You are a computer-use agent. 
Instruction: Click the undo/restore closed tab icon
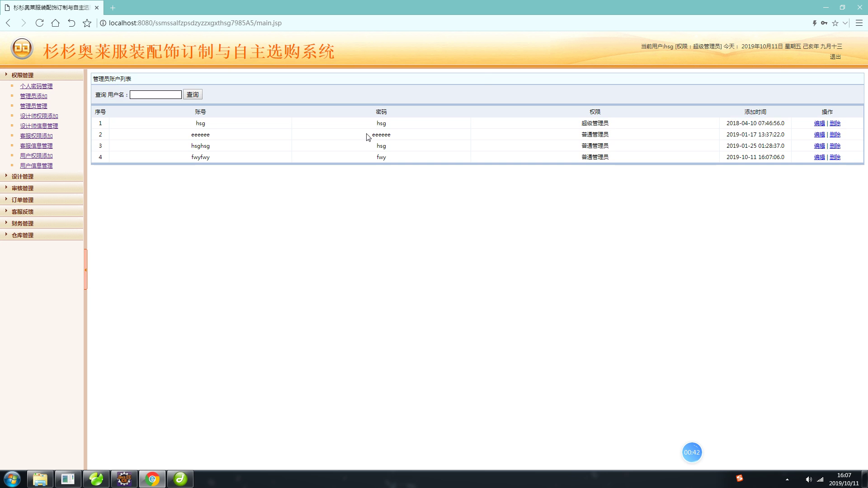point(71,23)
